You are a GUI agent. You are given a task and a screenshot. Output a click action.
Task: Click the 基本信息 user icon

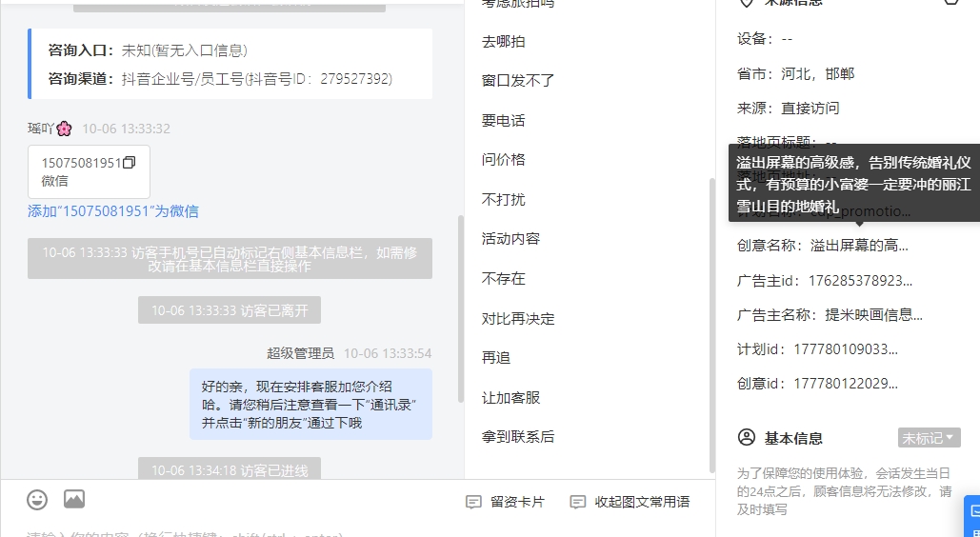click(x=747, y=438)
